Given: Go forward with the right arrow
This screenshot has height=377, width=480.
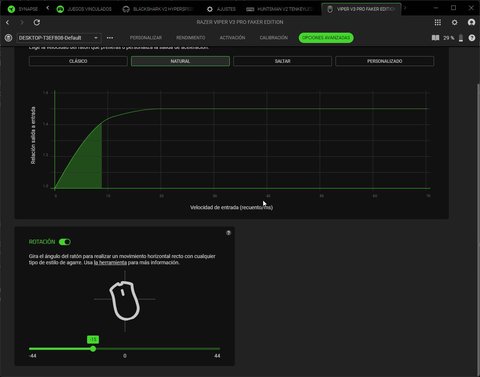Looking at the screenshot, I should pos(22,22).
